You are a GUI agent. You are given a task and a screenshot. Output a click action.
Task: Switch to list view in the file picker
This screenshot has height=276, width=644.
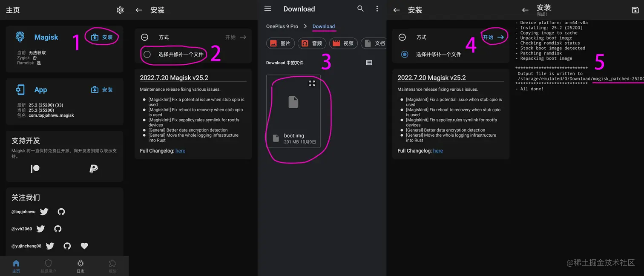pos(369,63)
